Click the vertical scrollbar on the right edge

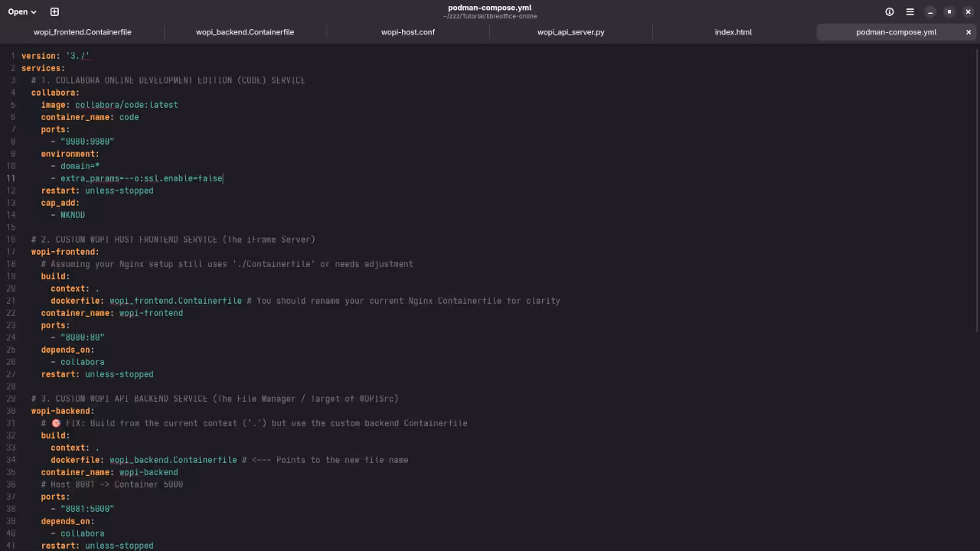coord(977,191)
